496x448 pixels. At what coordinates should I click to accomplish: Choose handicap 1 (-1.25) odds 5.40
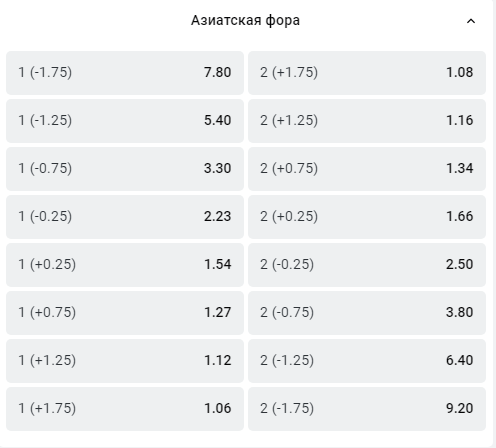point(125,121)
